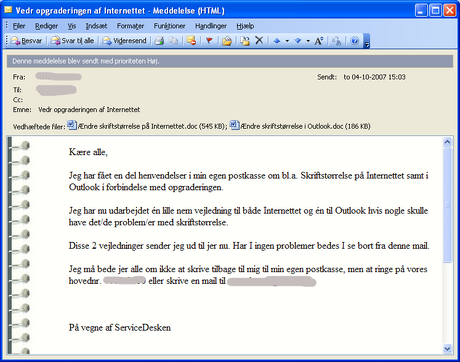Expand next item arrow dropdown

308,41
